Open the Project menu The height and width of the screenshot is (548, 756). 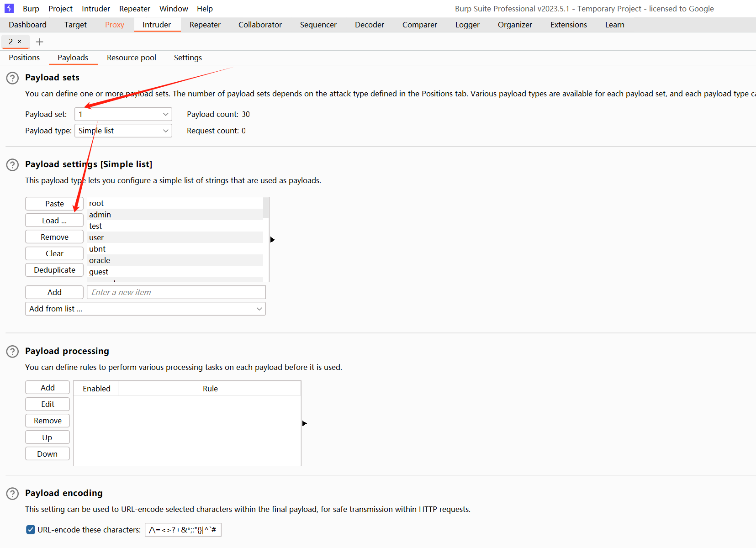pos(60,9)
